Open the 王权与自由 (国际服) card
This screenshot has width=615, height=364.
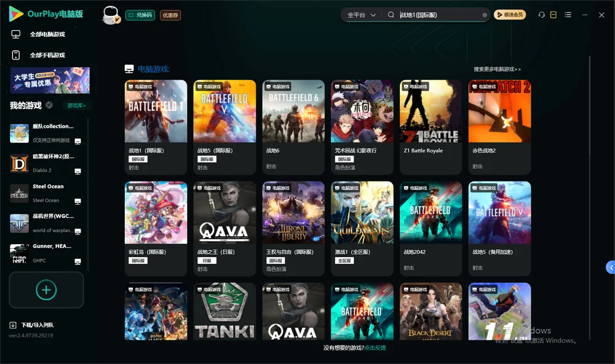293,229
